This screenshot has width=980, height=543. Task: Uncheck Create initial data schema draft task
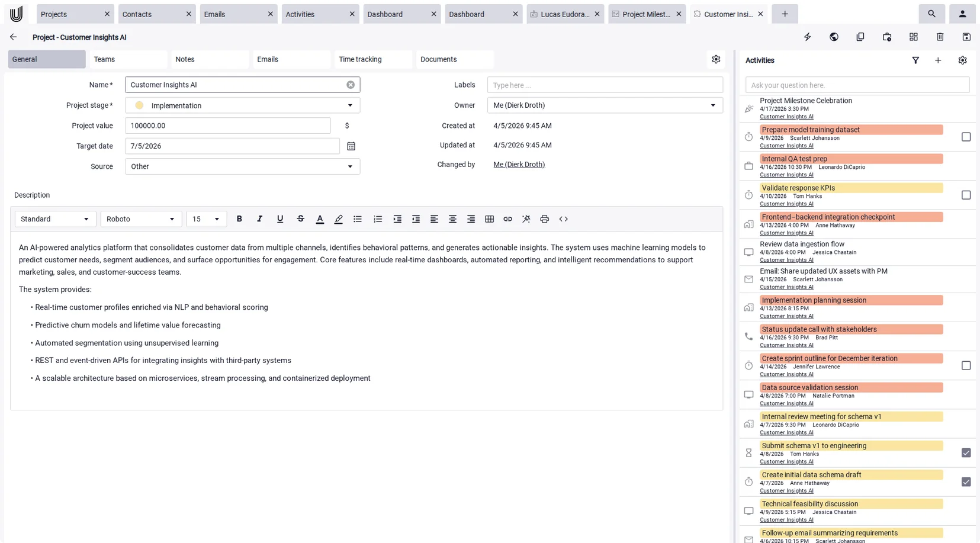click(966, 482)
